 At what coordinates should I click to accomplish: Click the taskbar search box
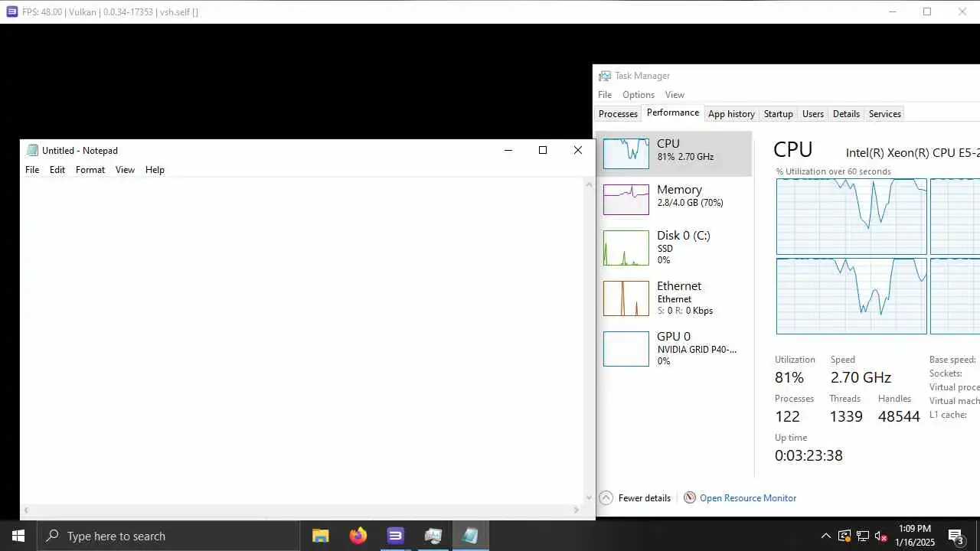pos(168,536)
